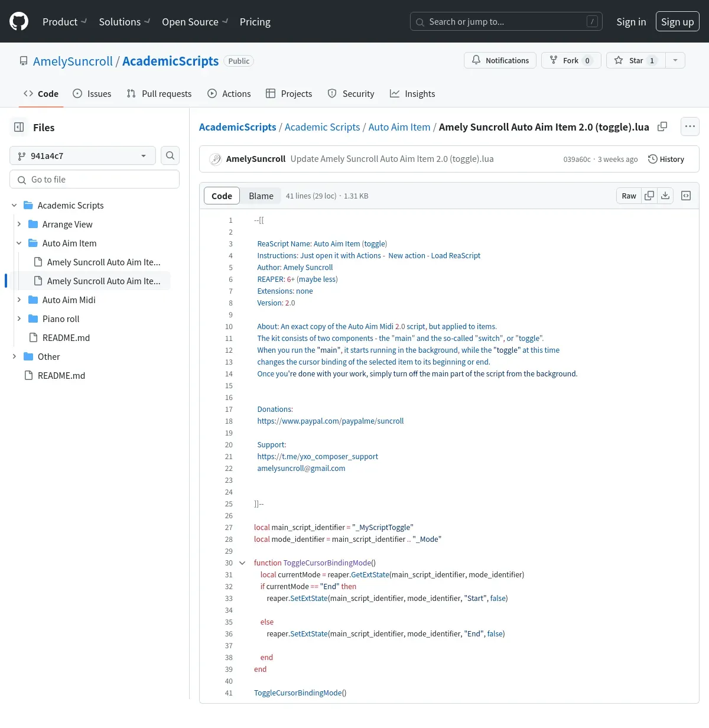
Task: Expand the Other folder
Action: [14, 356]
